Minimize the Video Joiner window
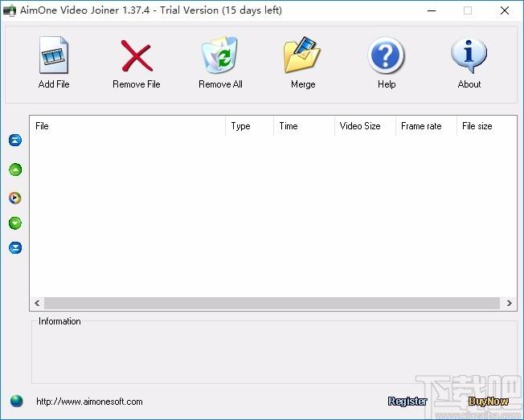This screenshot has width=524, height=420. click(432, 10)
